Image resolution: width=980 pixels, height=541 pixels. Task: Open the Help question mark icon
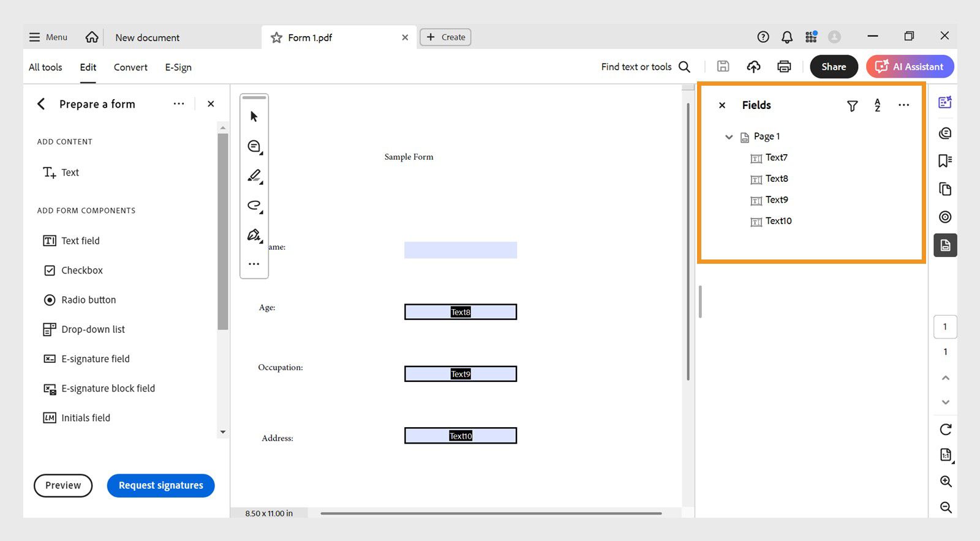tap(763, 37)
